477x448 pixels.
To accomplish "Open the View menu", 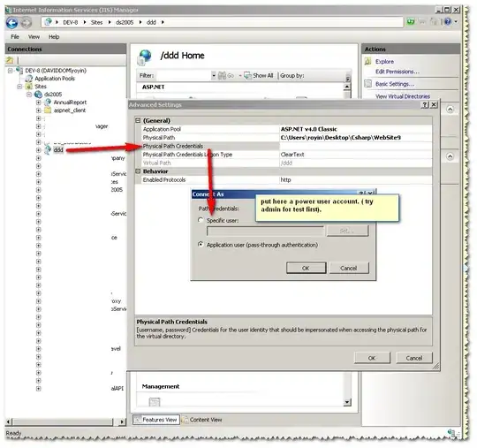I will coord(34,37).
